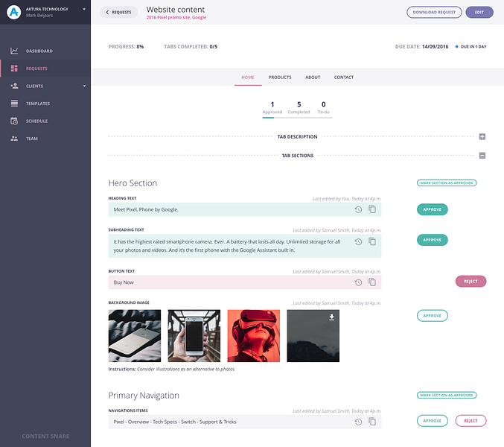Copy the Heading Text content
Viewport: 504px width, 447px height.
(372, 209)
